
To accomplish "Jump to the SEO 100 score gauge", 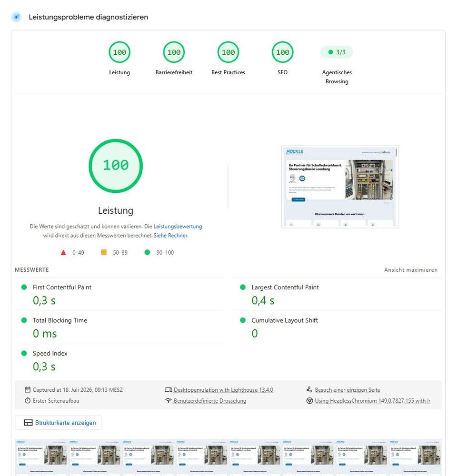I will (x=282, y=52).
